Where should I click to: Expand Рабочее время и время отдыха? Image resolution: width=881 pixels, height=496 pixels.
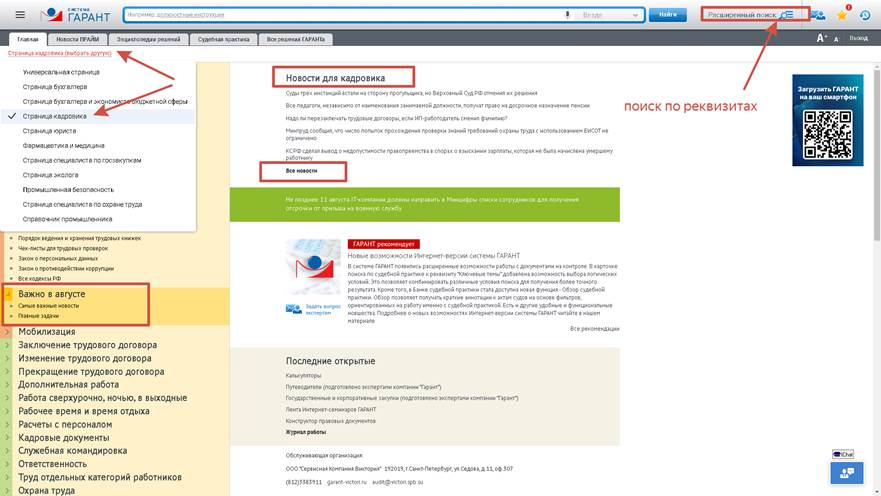[x=84, y=411]
